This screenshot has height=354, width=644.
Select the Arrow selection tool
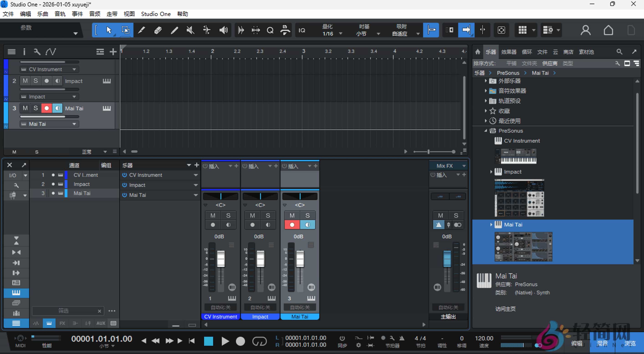pyautogui.click(x=109, y=30)
